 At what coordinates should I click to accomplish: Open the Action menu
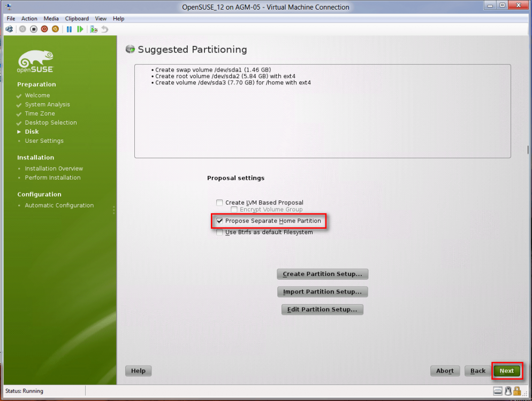pos(29,19)
